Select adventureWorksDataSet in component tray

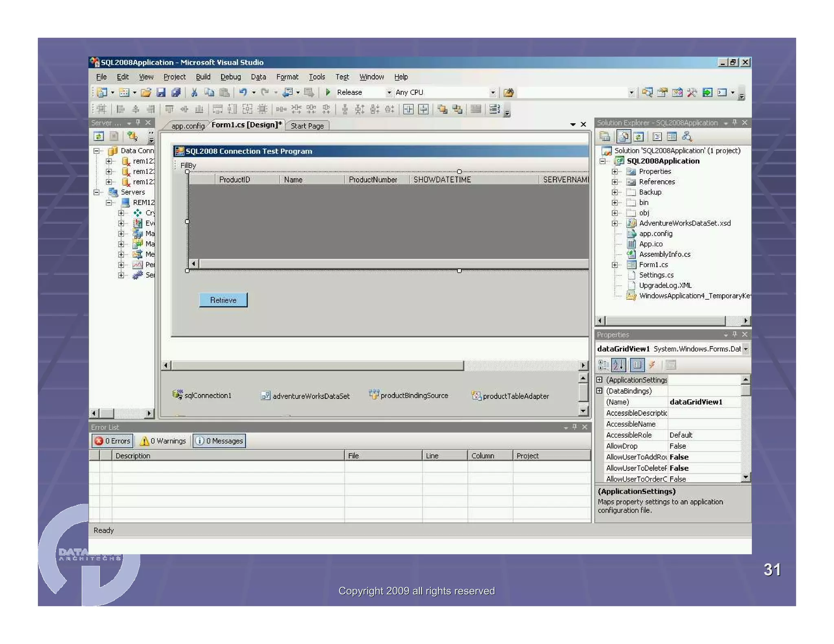point(305,396)
